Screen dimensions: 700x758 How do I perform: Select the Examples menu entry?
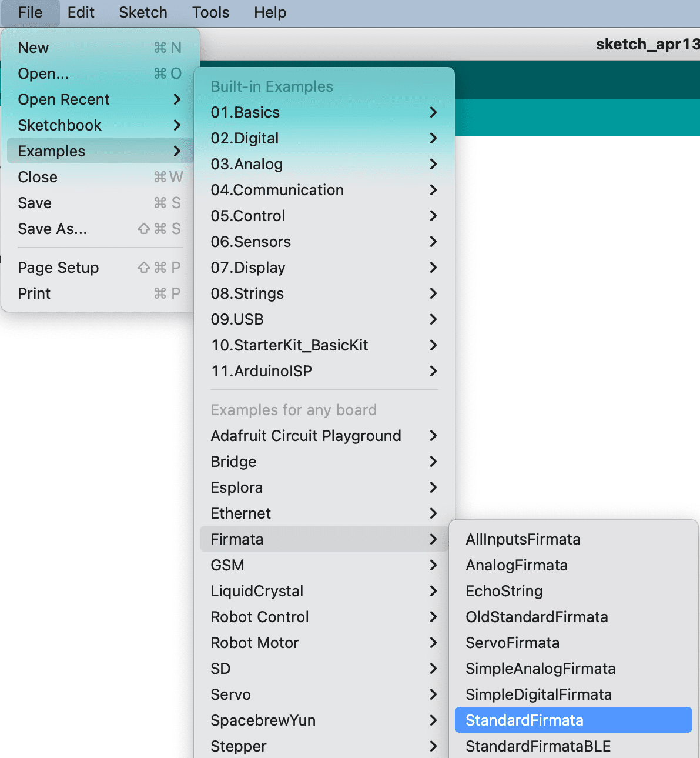coord(100,151)
